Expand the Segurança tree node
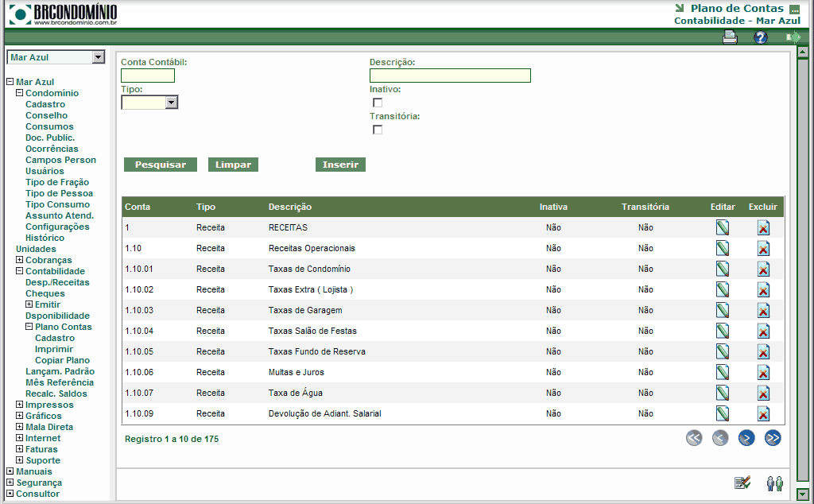Screen dimensions: 814x504 [10, 483]
